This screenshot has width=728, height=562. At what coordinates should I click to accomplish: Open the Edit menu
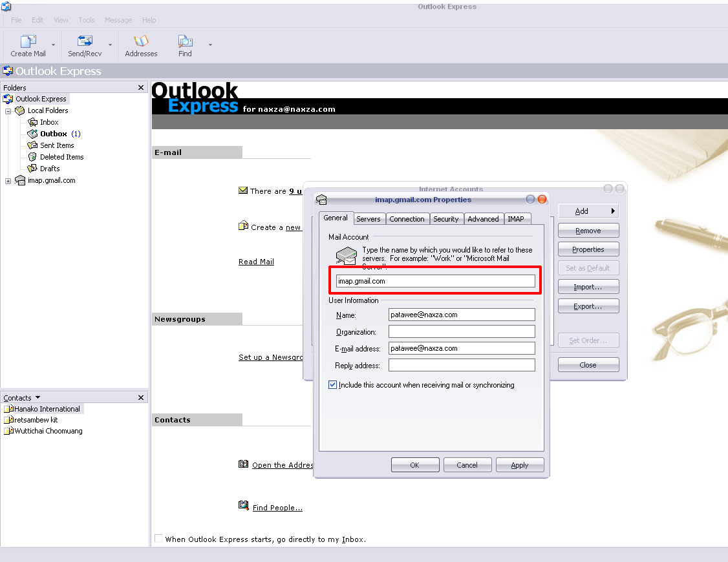[x=37, y=20]
